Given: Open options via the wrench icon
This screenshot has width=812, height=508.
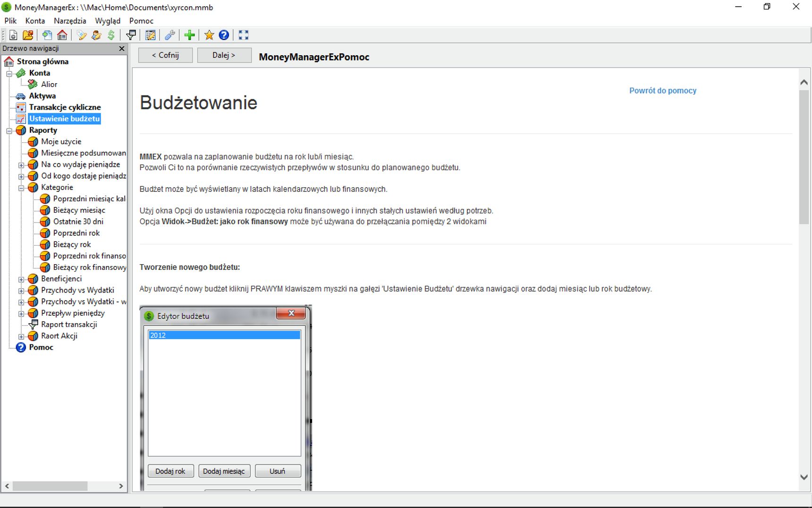Looking at the screenshot, I should 170,35.
